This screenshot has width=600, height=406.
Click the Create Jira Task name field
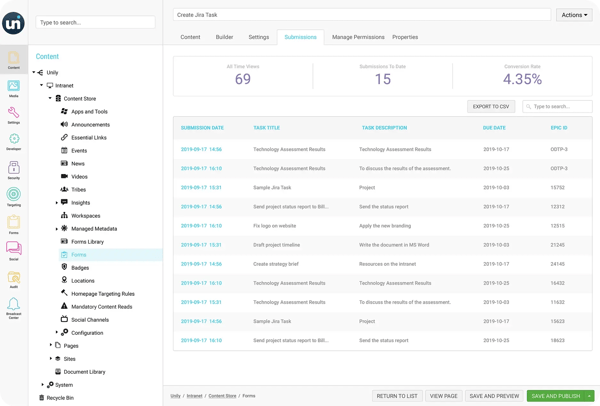point(362,15)
